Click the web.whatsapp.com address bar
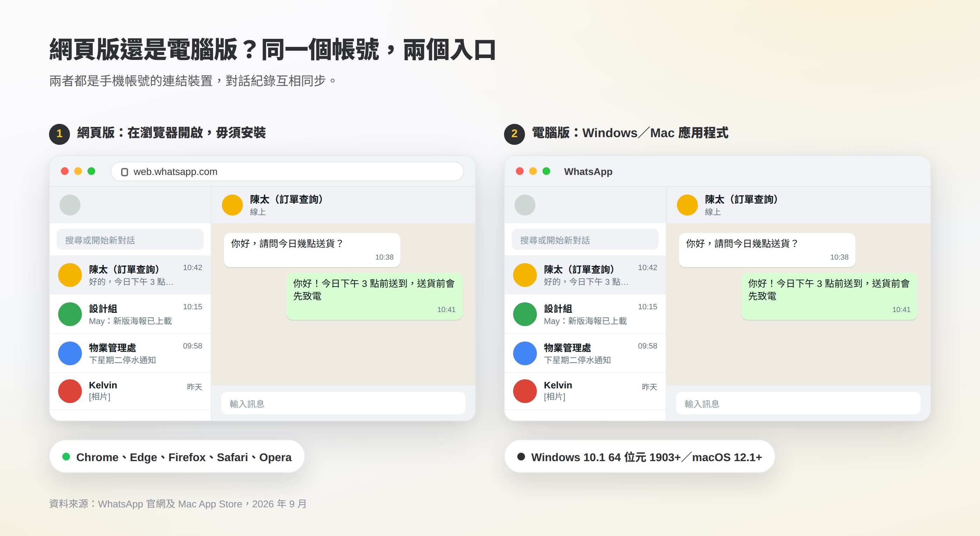The image size is (980, 536). 287,171
